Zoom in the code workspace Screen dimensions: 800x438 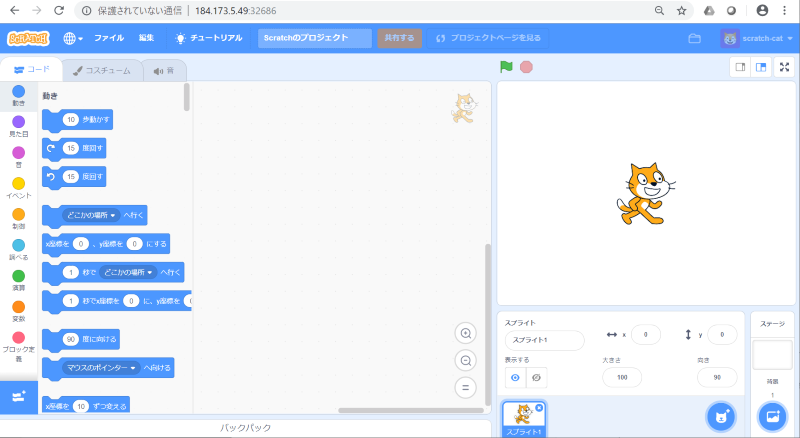pyautogui.click(x=465, y=333)
